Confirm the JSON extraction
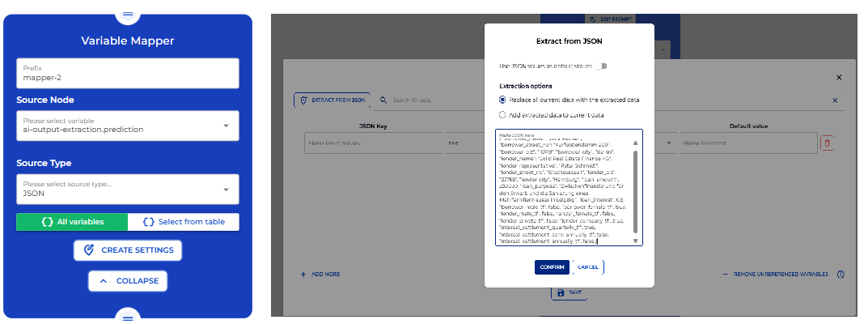The width and height of the screenshot is (868, 324). coord(552,267)
